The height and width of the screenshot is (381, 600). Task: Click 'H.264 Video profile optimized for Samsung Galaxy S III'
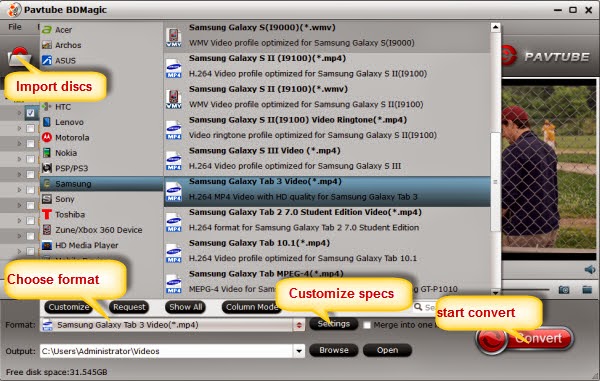pos(295,166)
